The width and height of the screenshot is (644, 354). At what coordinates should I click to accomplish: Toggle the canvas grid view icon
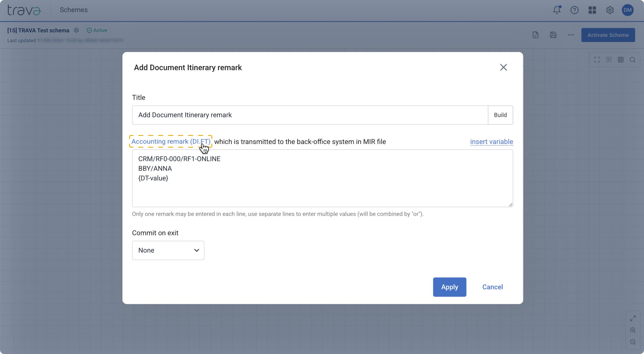point(621,60)
